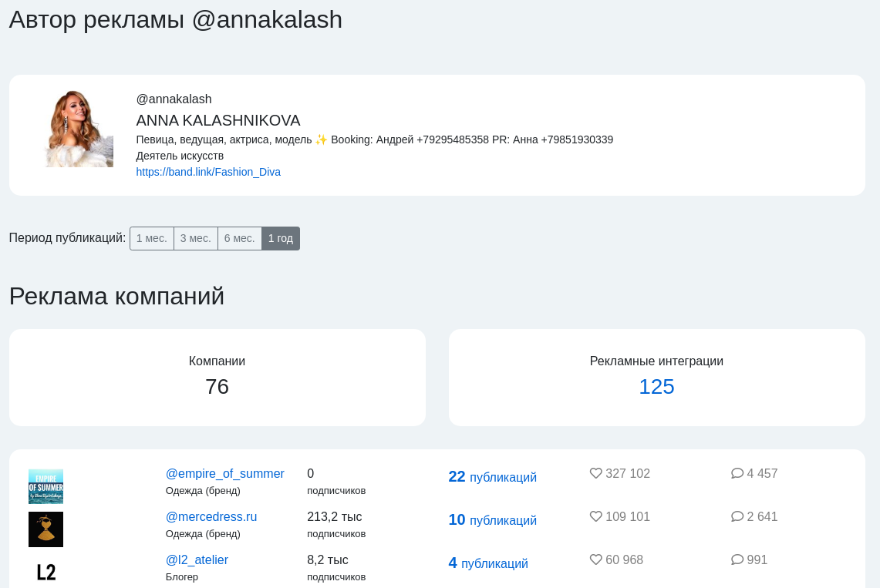Image resolution: width=880 pixels, height=588 pixels.
Task: Click the 8,2 тыс subscribers value
Action: tap(328, 560)
